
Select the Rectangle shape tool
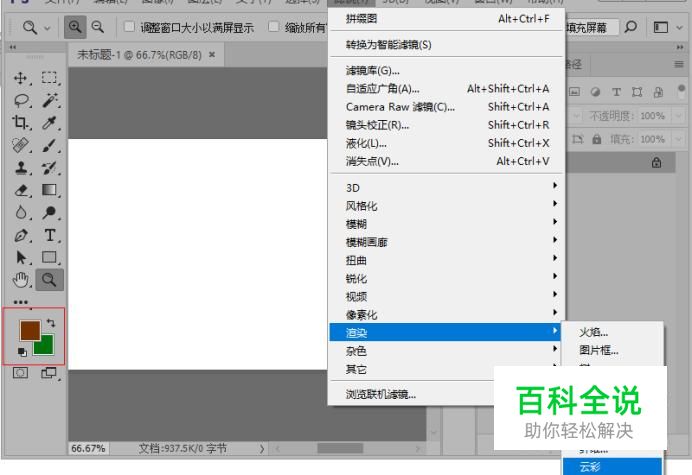[x=49, y=257]
